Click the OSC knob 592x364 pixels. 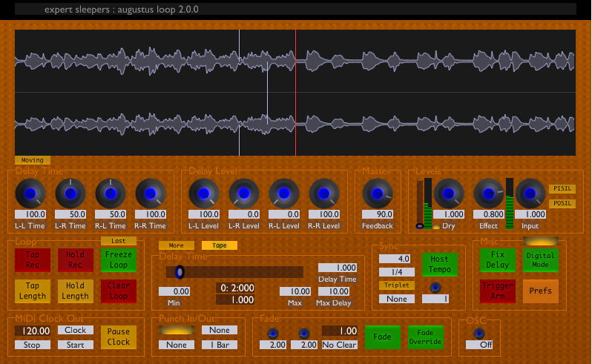(479, 334)
